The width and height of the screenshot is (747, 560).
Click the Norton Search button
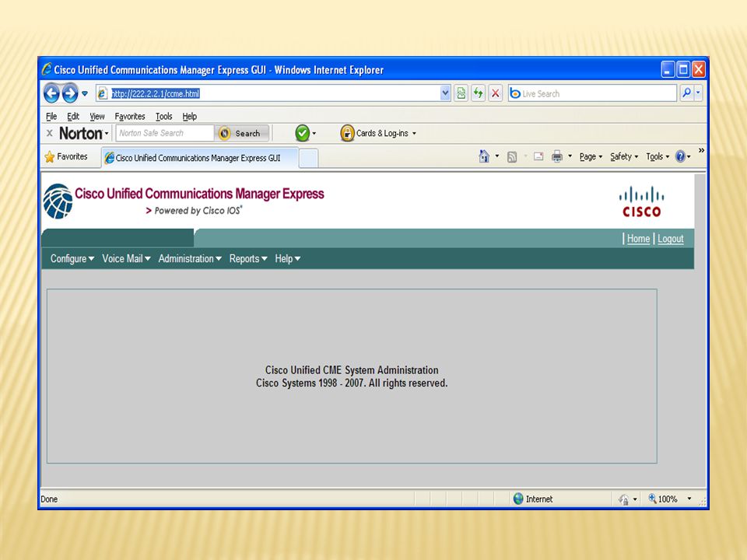(x=242, y=133)
